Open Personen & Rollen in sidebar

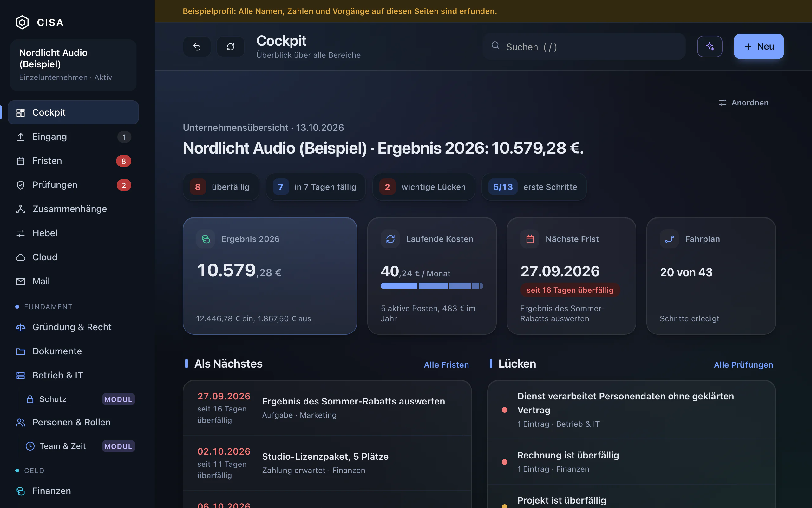73,423
